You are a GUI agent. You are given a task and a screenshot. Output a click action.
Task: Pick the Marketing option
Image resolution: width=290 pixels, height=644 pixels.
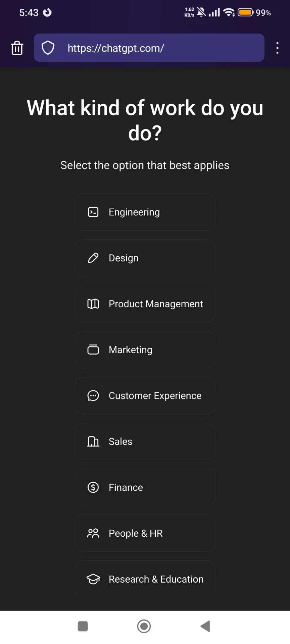coord(145,350)
